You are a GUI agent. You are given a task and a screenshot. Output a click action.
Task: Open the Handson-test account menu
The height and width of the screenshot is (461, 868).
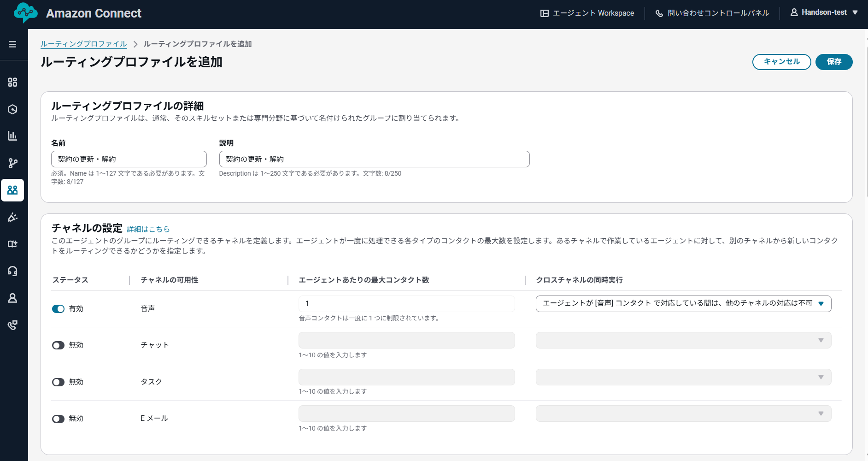pyautogui.click(x=824, y=12)
